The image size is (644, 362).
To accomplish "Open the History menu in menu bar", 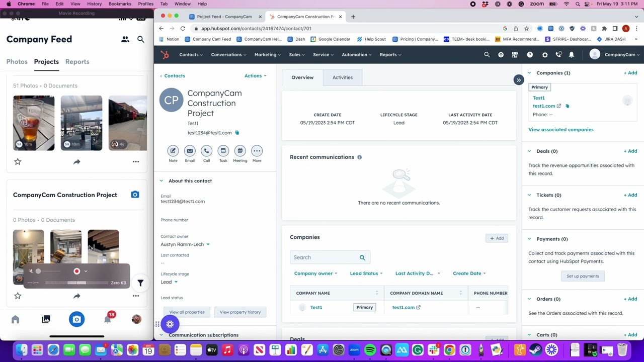I will click(x=94, y=4).
